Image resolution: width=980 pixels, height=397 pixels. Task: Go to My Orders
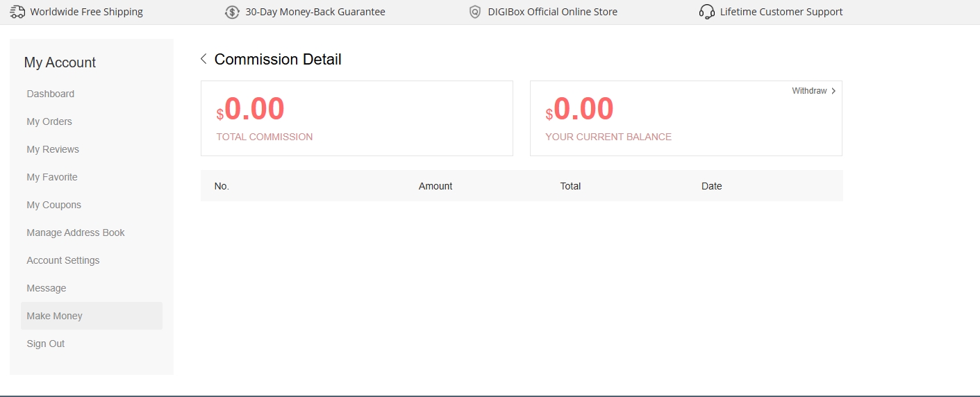49,121
